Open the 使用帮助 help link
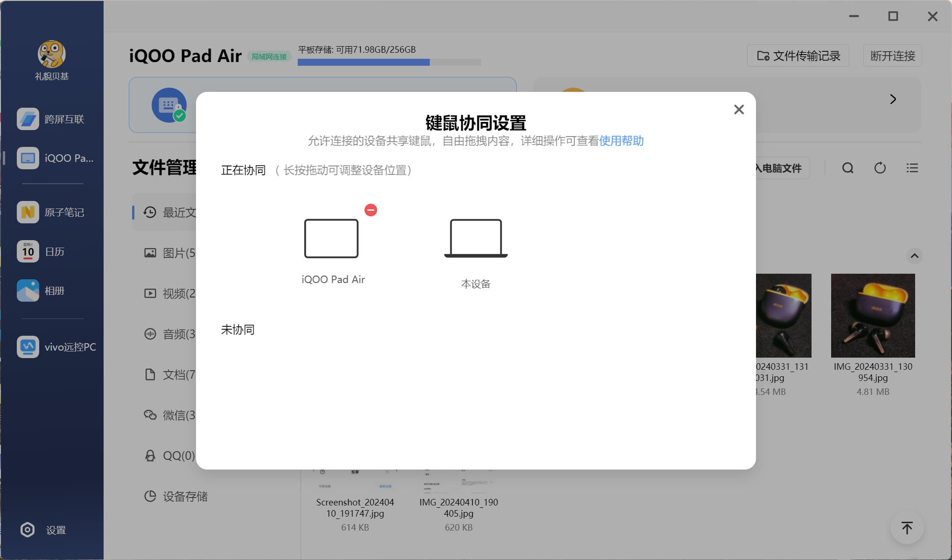Viewport: 952px width, 560px height. [x=621, y=141]
